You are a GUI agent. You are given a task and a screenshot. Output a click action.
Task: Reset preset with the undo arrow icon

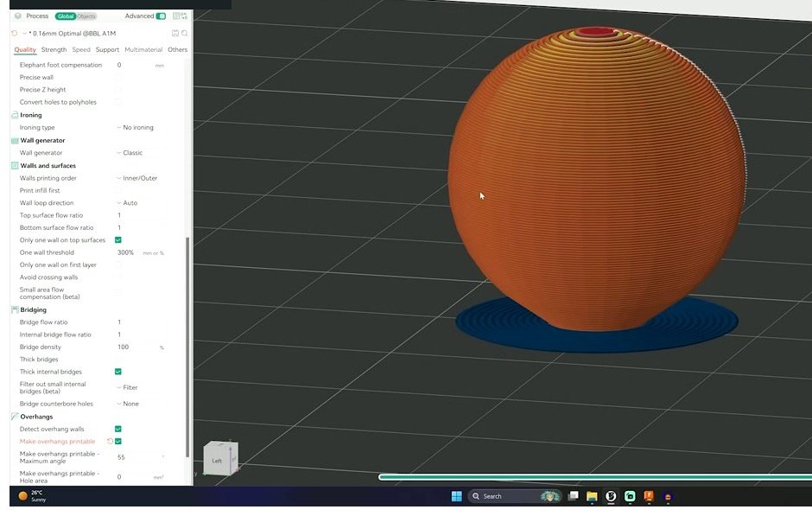click(x=15, y=33)
